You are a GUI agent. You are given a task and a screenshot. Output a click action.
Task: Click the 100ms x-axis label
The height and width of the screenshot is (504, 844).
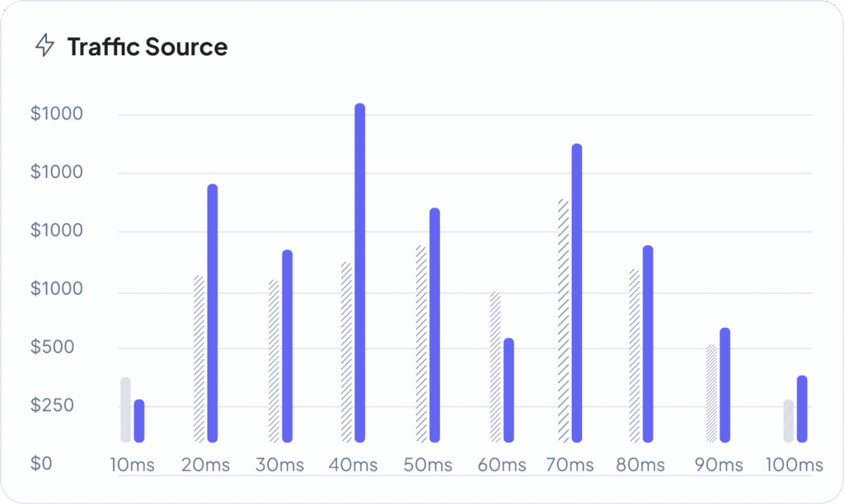[794, 465]
